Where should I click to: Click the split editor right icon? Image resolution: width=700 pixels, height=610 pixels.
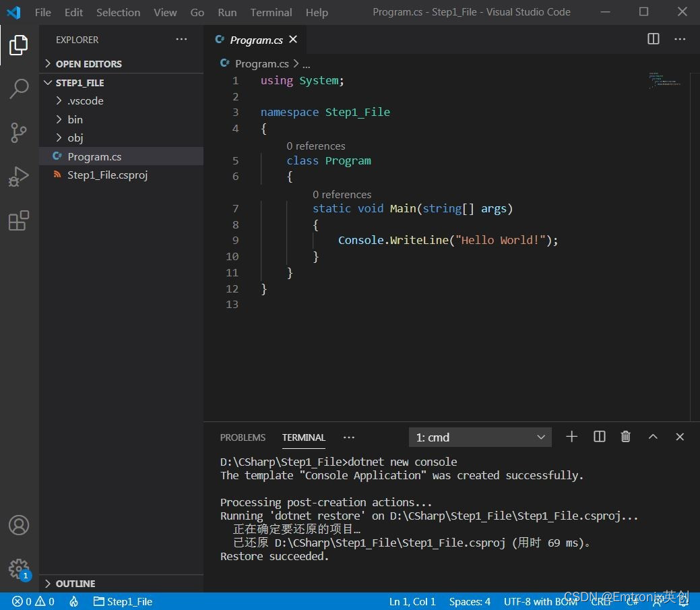[x=653, y=39]
